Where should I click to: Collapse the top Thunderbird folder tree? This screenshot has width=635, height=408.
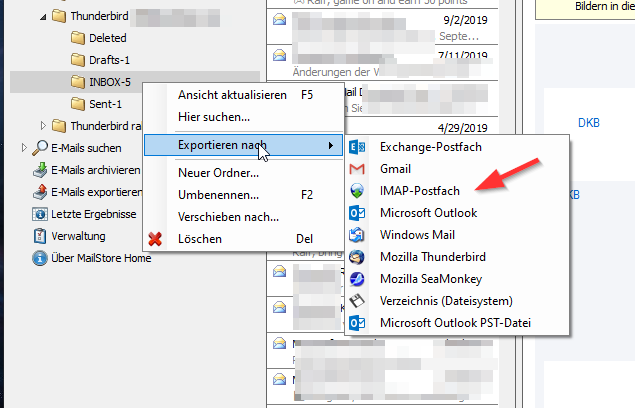[43, 17]
